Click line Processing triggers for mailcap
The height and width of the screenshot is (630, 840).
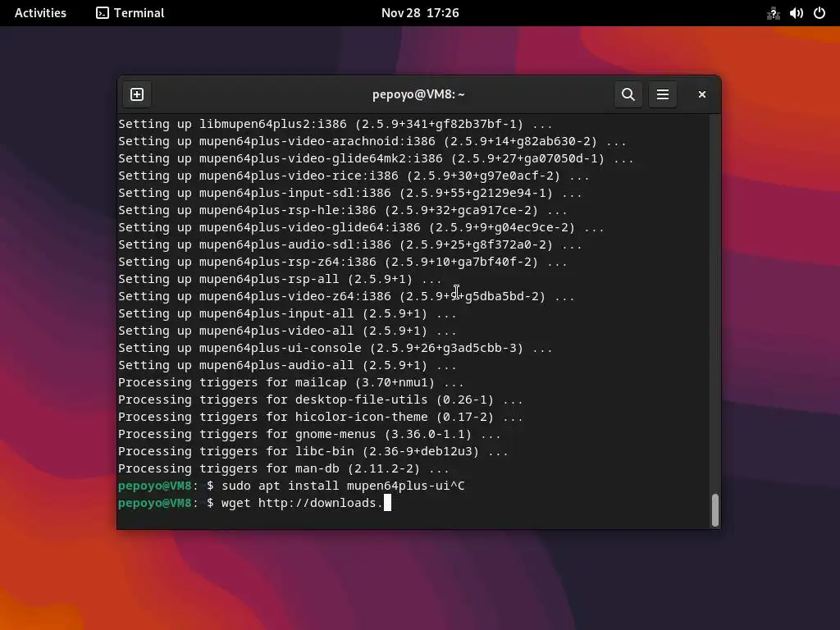tap(291, 382)
